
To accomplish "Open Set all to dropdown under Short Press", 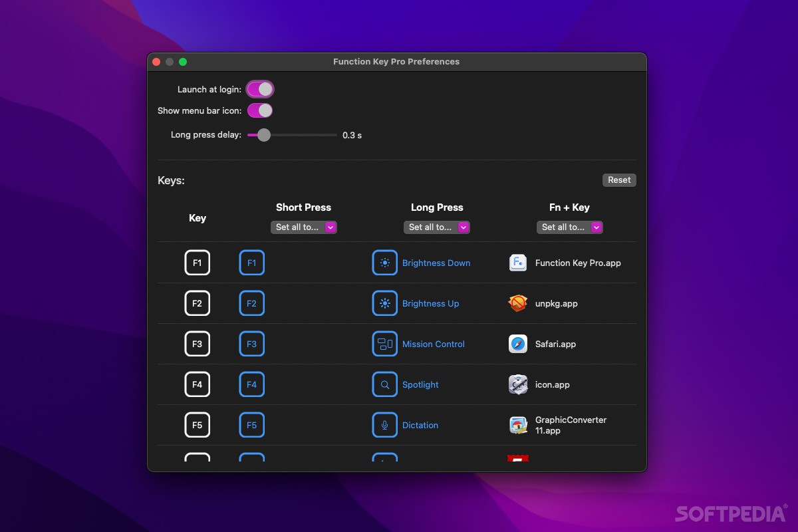I will point(304,227).
